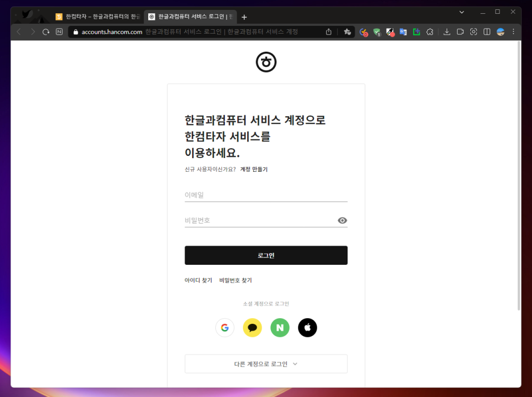Click the Hancom circular logo
The height and width of the screenshot is (397, 532).
click(266, 62)
